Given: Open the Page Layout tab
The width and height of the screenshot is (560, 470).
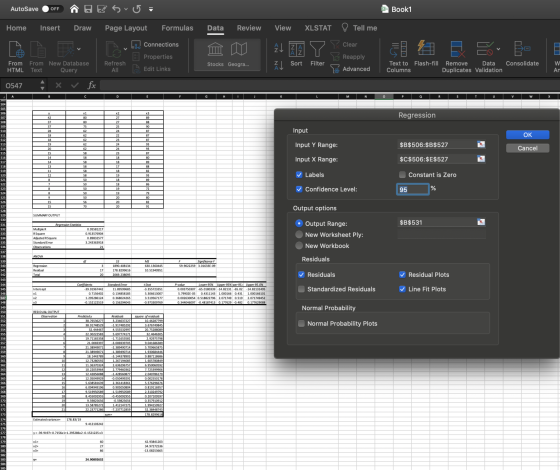Looking at the screenshot, I should 126,28.
